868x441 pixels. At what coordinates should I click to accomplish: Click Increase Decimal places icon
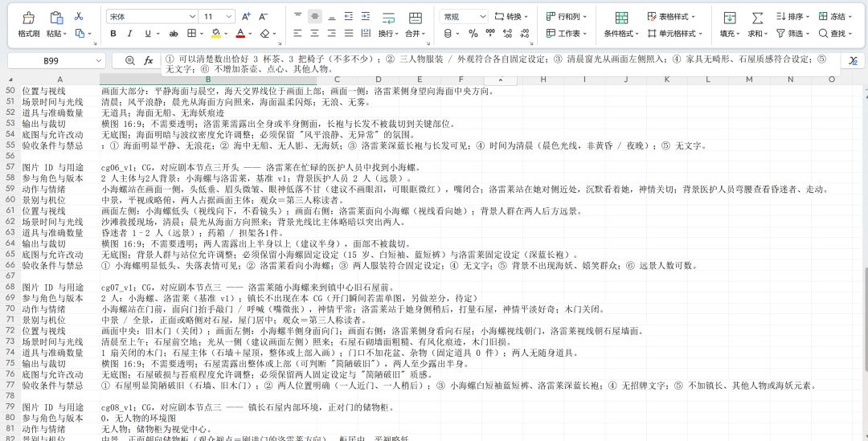507,34
